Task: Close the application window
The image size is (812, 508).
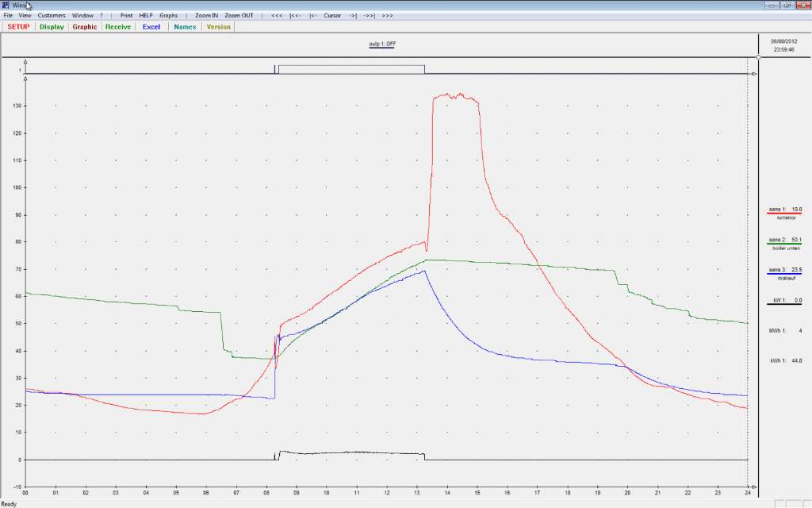Action: coord(803,5)
